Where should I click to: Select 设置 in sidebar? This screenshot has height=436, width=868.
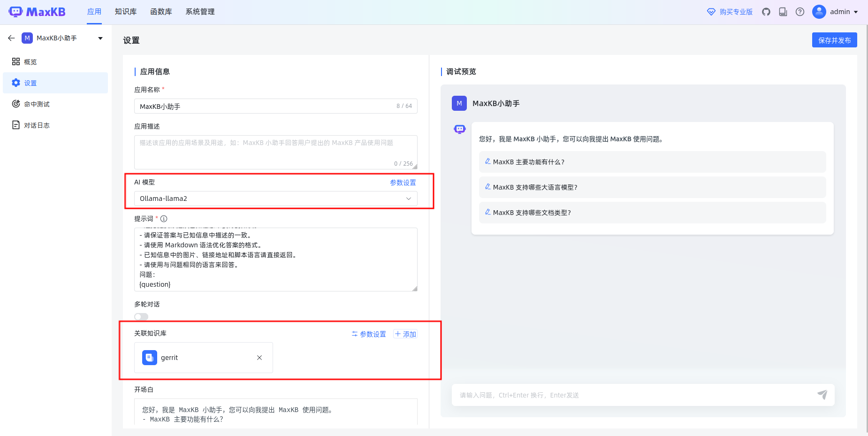pos(55,83)
